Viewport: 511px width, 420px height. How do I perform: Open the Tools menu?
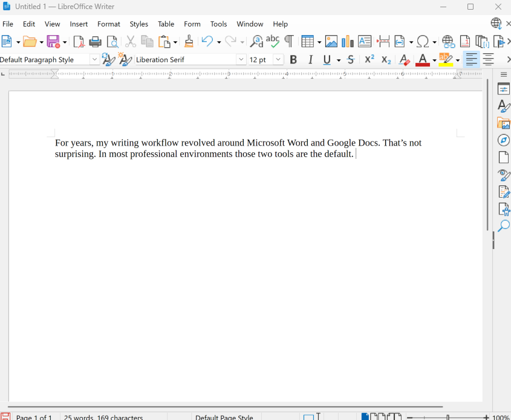click(218, 24)
